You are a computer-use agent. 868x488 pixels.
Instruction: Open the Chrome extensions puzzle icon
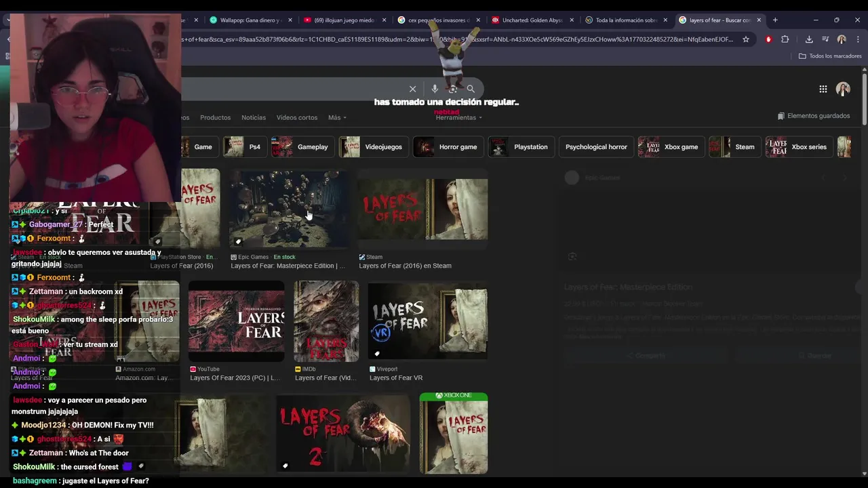[785, 39]
